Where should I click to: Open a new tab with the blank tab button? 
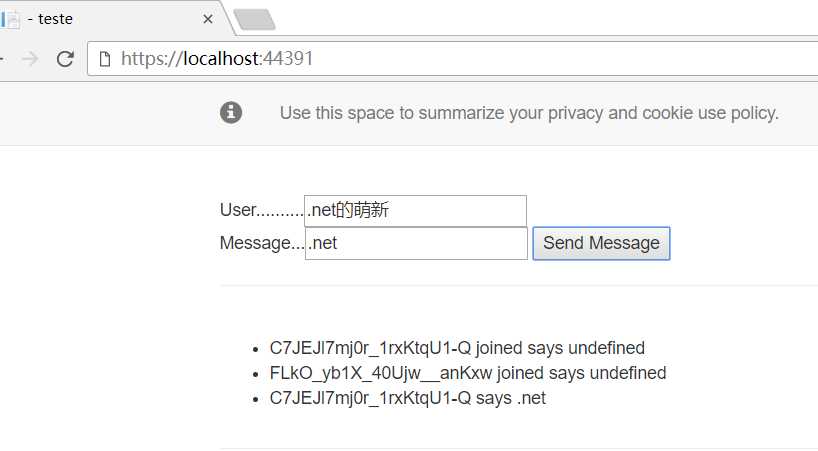coord(254,19)
